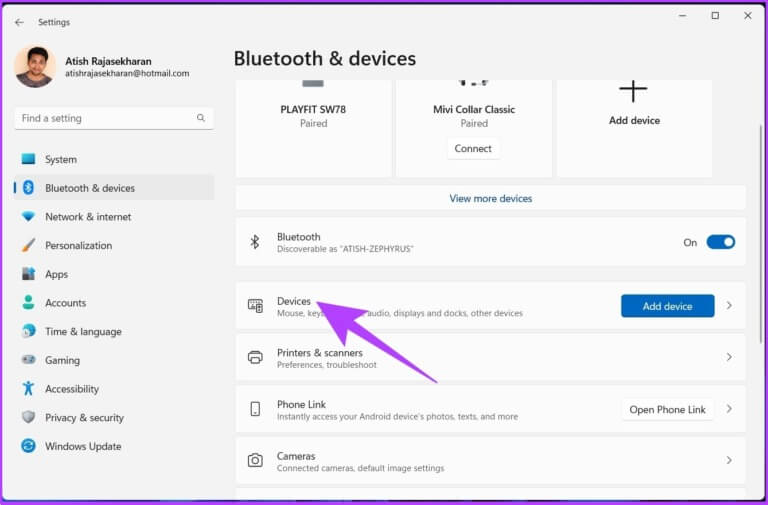Click the Personalization paintbrush icon
768x505 pixels.
(28, 245)
